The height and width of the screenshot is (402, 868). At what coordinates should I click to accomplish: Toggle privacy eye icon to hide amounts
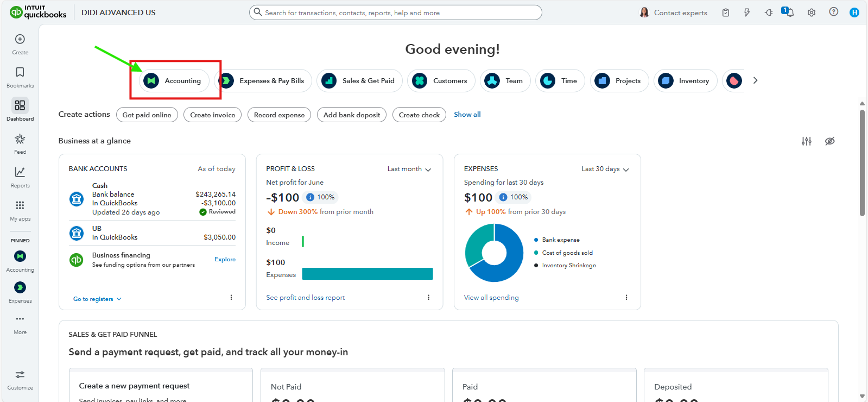[x=830, y=141]
